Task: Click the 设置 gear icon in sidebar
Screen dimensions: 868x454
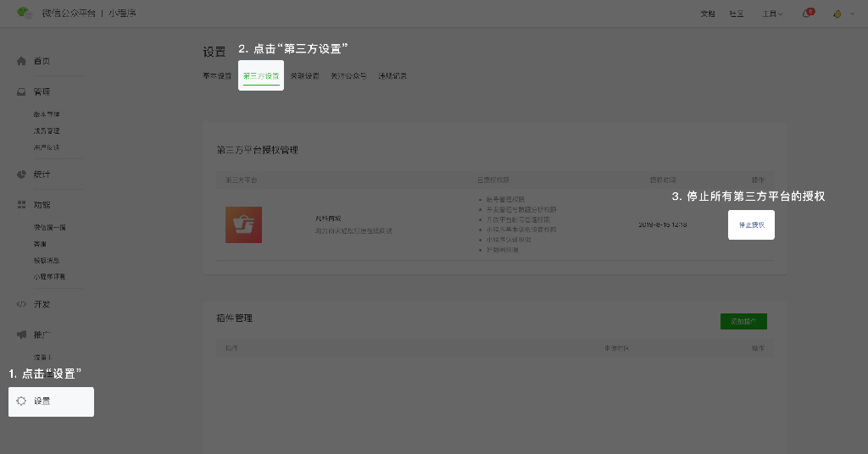Action: tap(22, 401)
